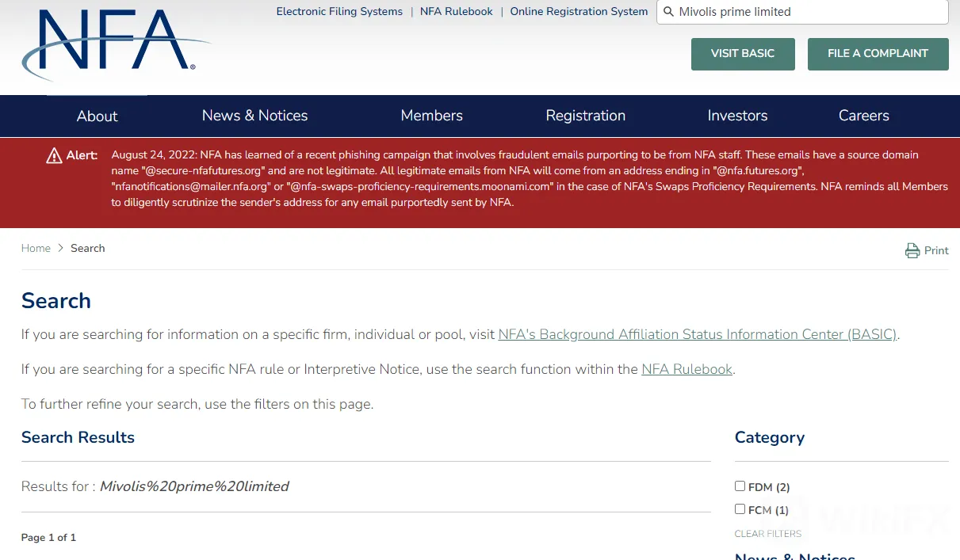This screenshot has height=560, width=960.
Task: Open the NFA Rulebook top link
Action: (456, 12)
